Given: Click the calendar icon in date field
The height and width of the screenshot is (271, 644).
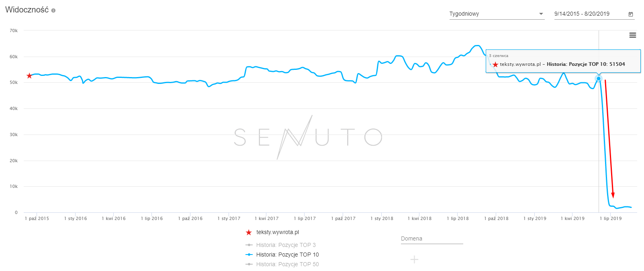Looking at the screenshot, I should tap(631, 14).
